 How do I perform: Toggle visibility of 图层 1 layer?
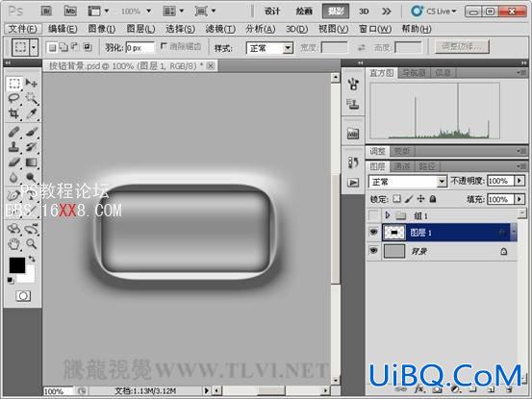tap(373, 233)
